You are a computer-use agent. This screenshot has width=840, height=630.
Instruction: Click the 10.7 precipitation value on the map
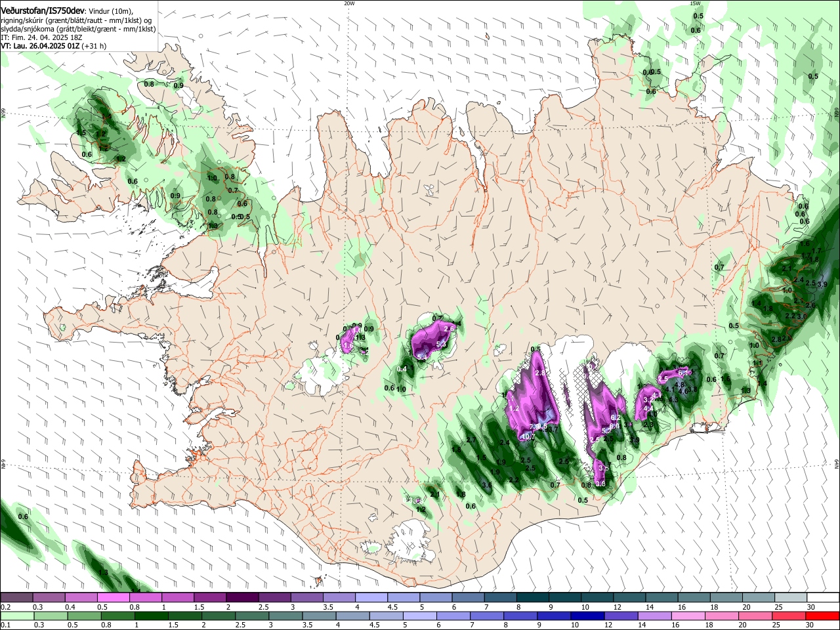click(x=528, y=436)
